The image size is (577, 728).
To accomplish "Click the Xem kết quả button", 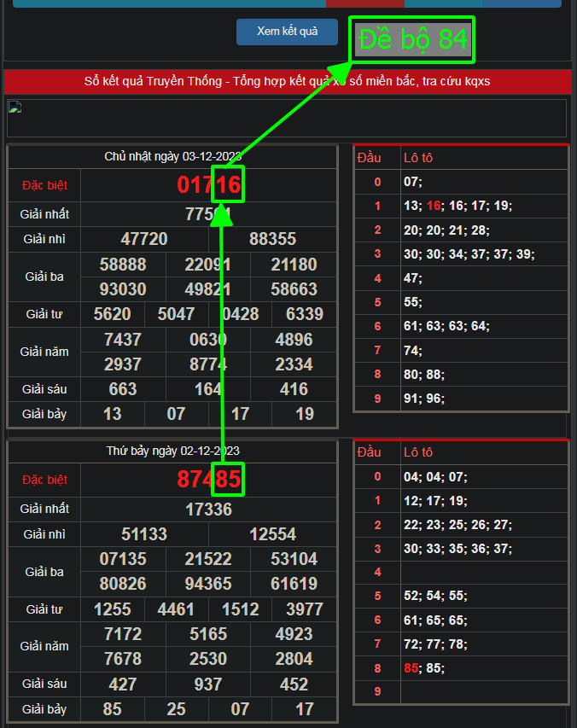I will 287,32.
